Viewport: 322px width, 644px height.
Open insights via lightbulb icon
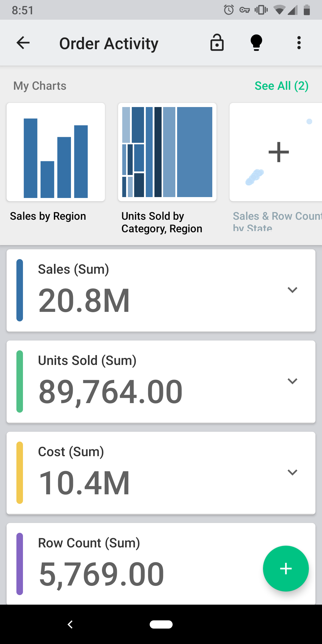256,43
